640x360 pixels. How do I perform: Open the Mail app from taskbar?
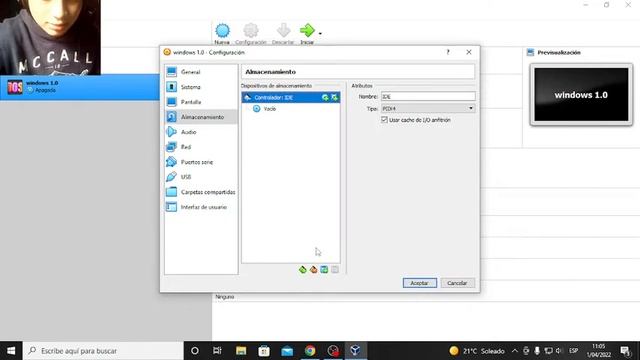(287, 351)
